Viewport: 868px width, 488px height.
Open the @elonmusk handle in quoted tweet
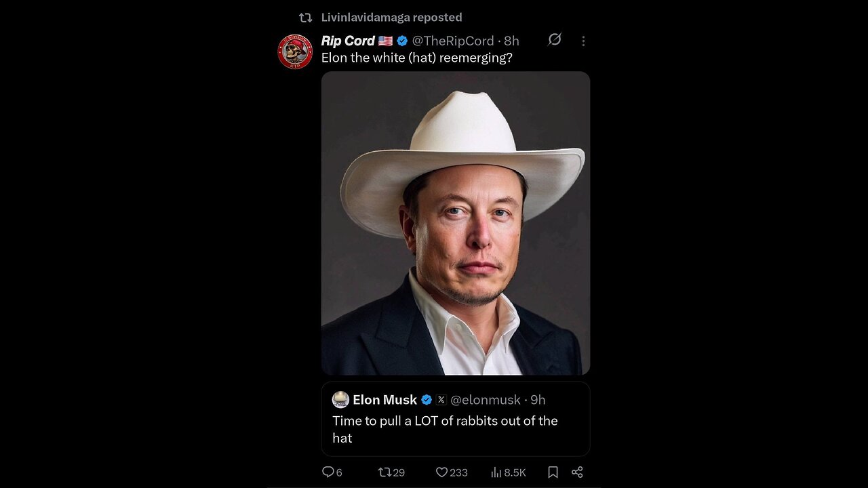click(x=486, y=400)
